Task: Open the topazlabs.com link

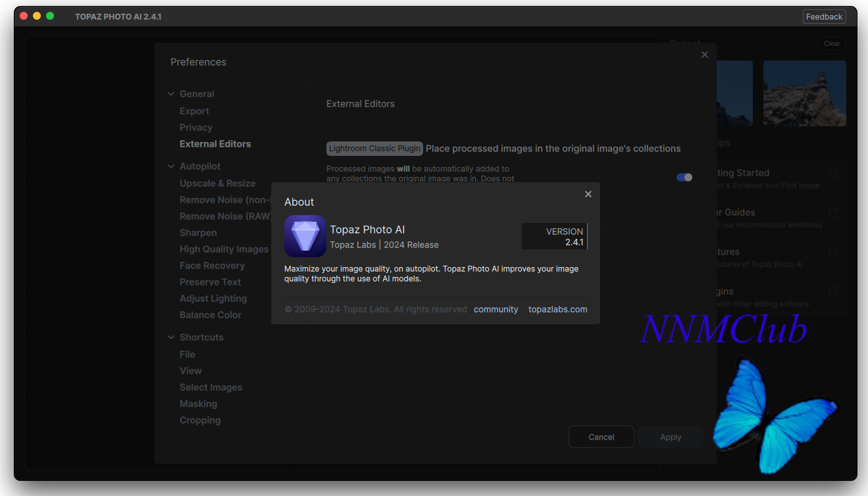Action: 558,309
